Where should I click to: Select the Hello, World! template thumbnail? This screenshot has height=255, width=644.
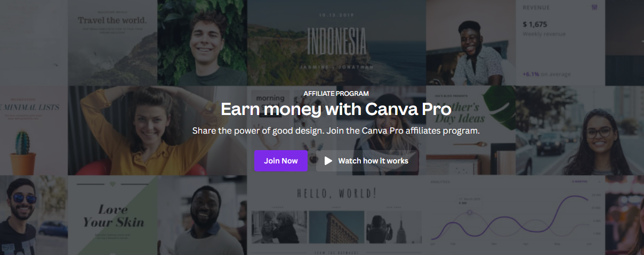pyautogui.click(x=336, y=216)
